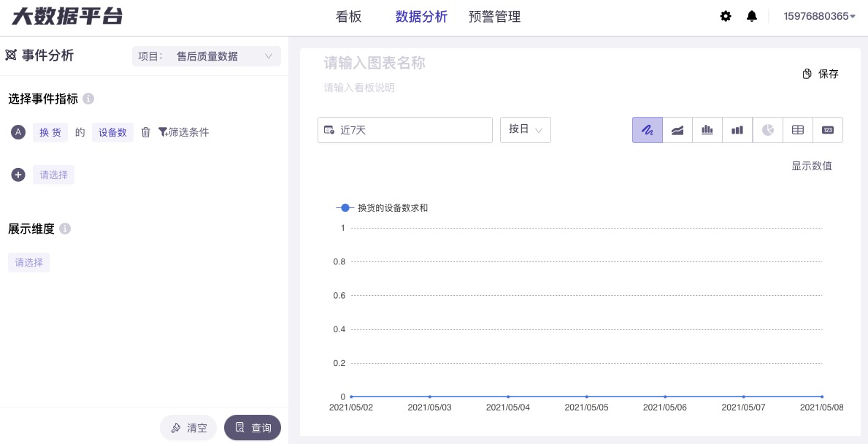Show info tooltip for 展示维度
This screenshot has height=444, width=868.
point(65,229)
